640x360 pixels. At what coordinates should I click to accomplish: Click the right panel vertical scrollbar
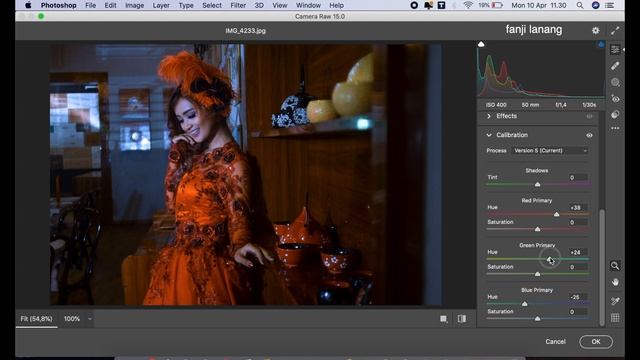(602, 267)
